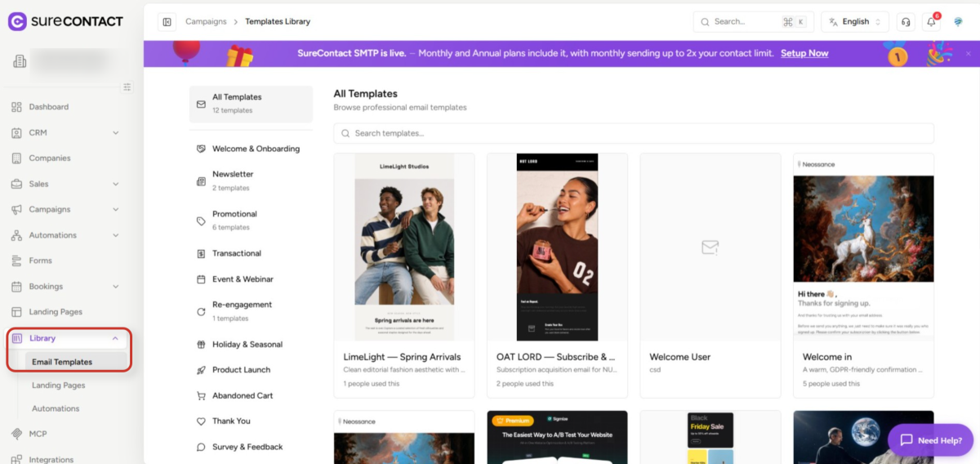Open the Neossance Welcome in template thumbnail
The image size is (980, 464).
click(x=863, y=247)
